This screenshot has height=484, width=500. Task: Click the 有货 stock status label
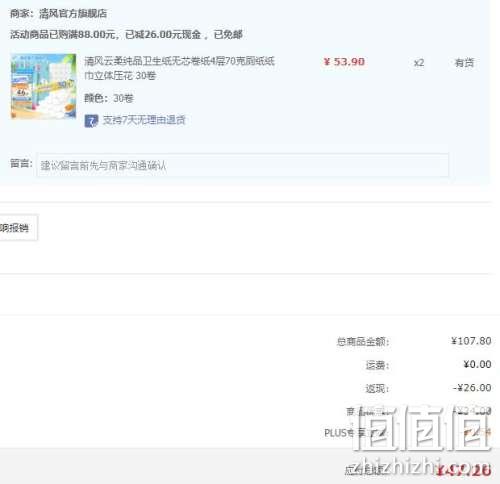(x=464, y=63)
